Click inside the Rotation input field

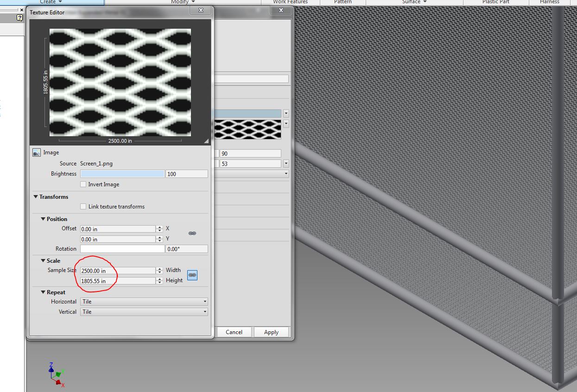click(x=121, y=249)
